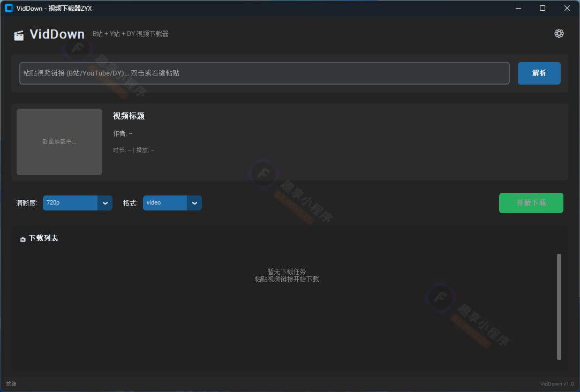
Task: Click the video link input field
Action: coord(265,73)
